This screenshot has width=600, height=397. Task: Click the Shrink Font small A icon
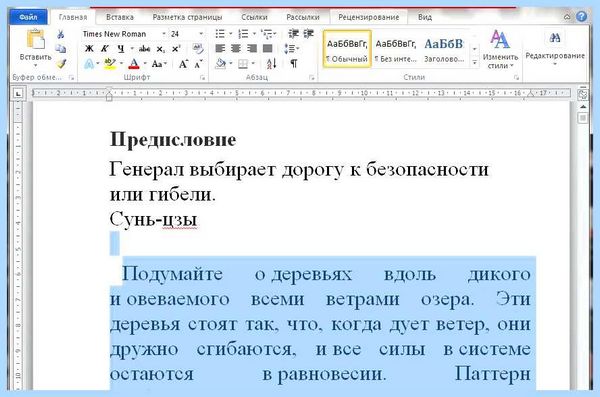[x=198, y=64]
